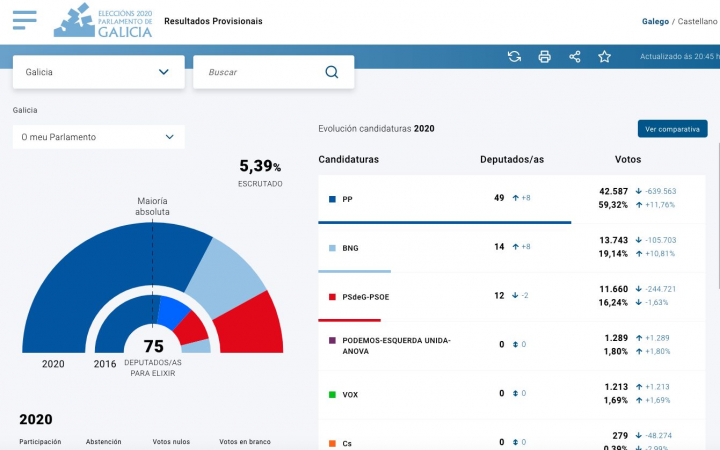
Task: Sort by the Votos column header
Action: click(x=627, y=160)
